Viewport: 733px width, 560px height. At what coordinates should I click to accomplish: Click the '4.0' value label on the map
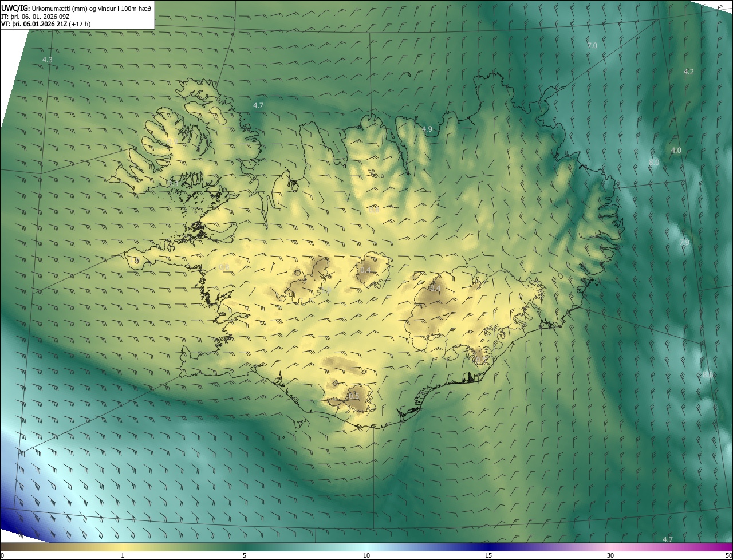[676, 151]
